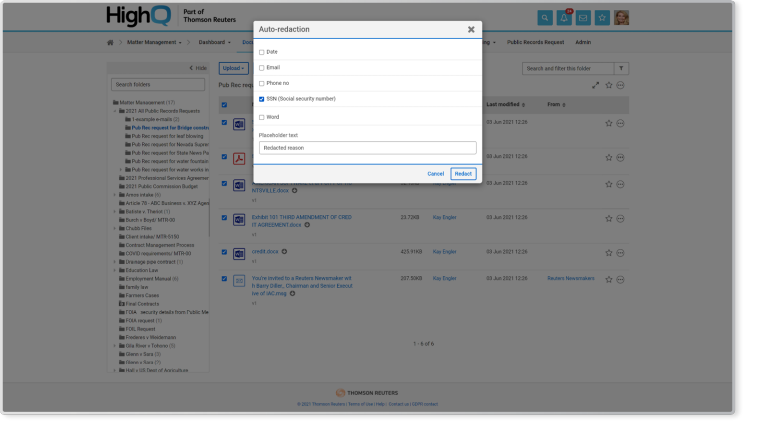Click the expand fullscreen arrows icon
768x432 pixels.
pyautogui.click(x=595, y=86)
